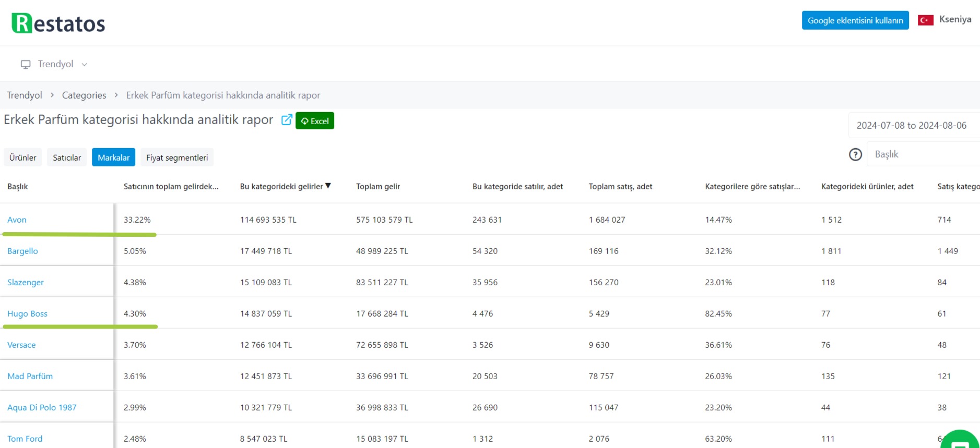Open the Avon brand link

(17, 220)
